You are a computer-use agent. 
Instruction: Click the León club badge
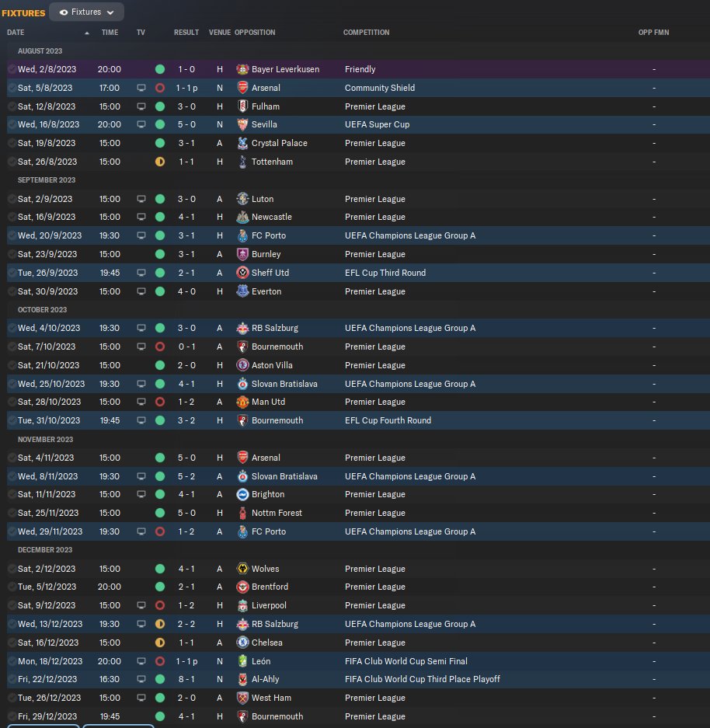pyautogui.click(x=242, y=660)
